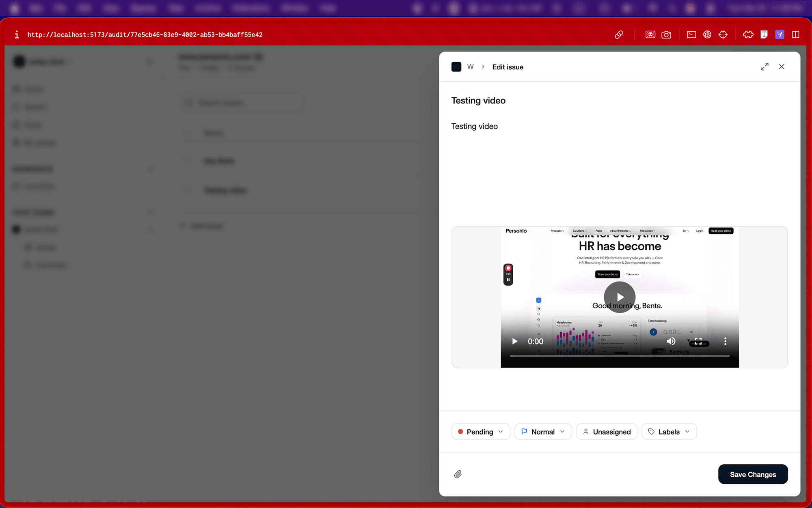Open the Pending status dropdown
This screenshot has width=812, height=508.
click(x=481, y=432)
